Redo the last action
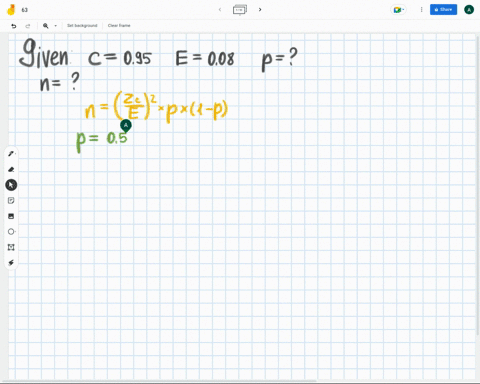This screenshot has width=480, height=384. pos(28,26)
